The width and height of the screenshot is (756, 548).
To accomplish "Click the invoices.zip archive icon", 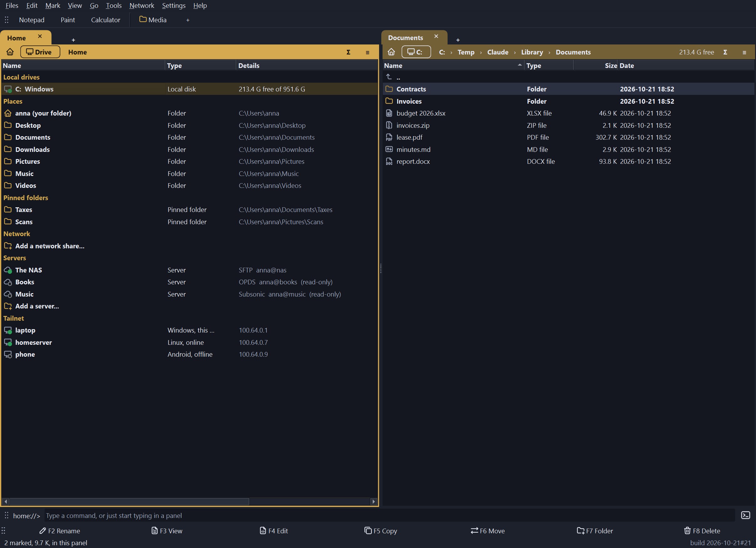I will [x=389, y=125].
